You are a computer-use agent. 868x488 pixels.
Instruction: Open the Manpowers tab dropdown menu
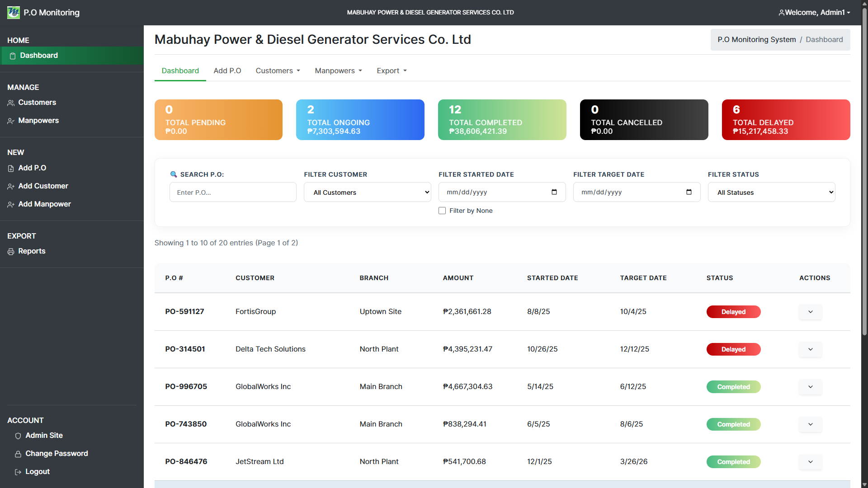click(x=338, y=71)
